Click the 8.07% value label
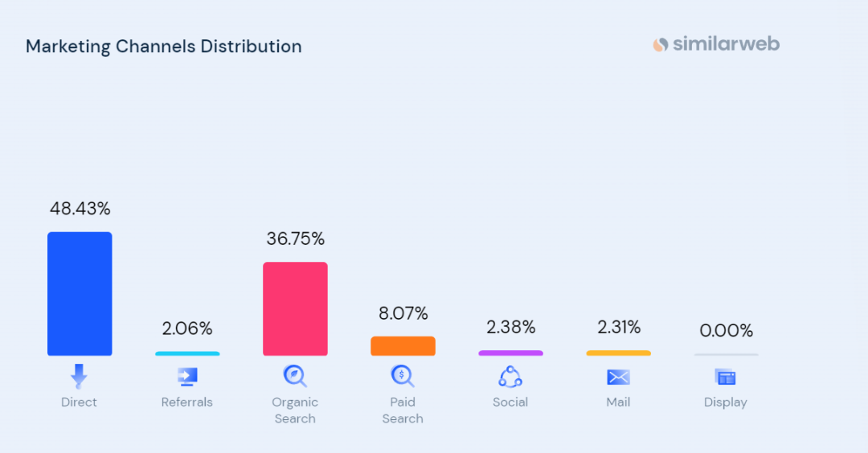The width and height of the screenshot is (868, 453). [x=403, y=313]
